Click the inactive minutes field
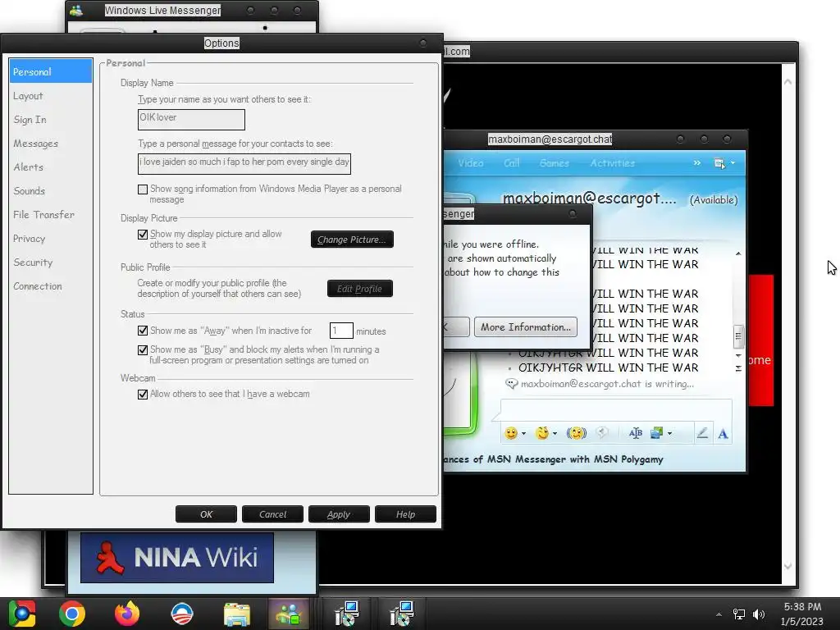This screenshot has height=630, width=840. pyautogui.click(x=341, y=331)
